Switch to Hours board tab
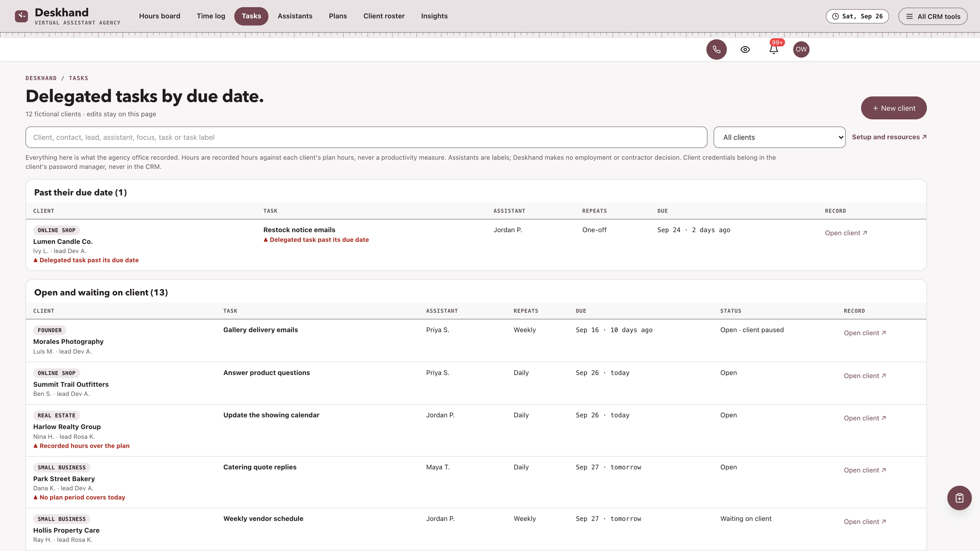 point(160,16)
